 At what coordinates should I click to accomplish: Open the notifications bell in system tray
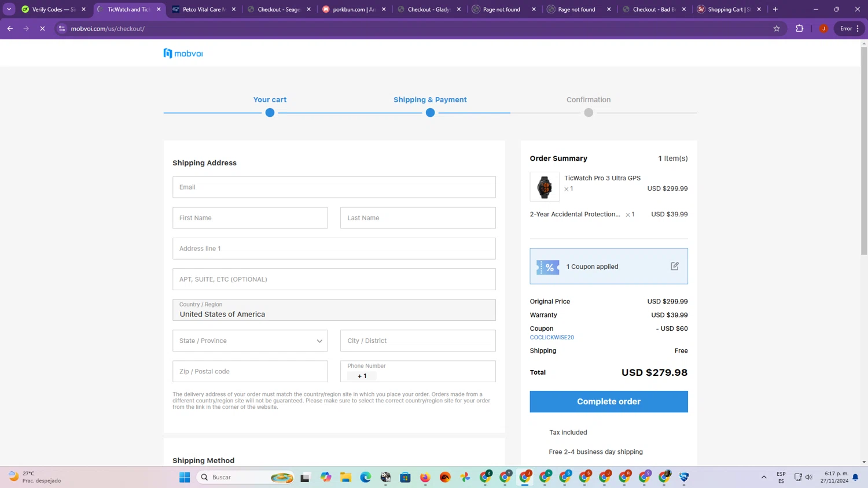pyautogui.click(x=855, y=477)
